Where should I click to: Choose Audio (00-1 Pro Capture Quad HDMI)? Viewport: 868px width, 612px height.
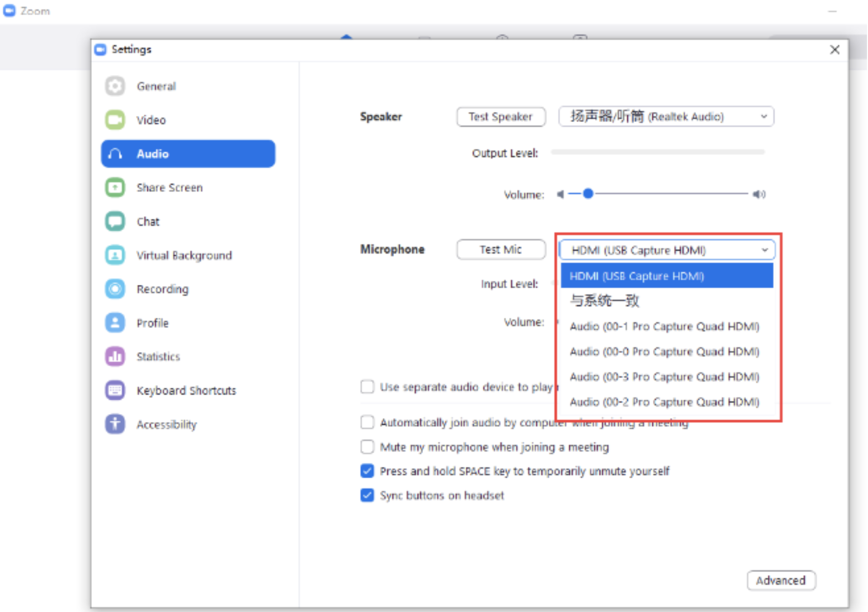664,326
